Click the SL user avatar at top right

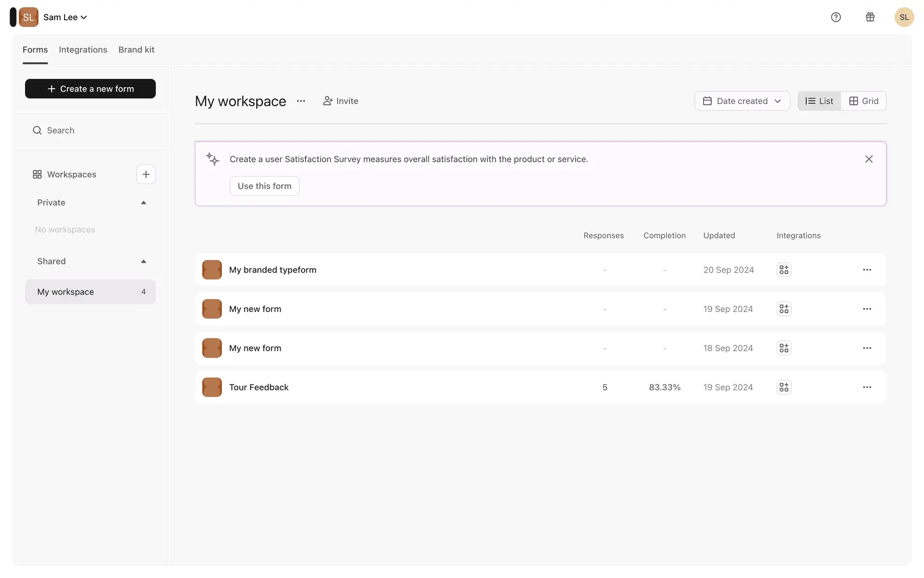[x=904, y=17]
